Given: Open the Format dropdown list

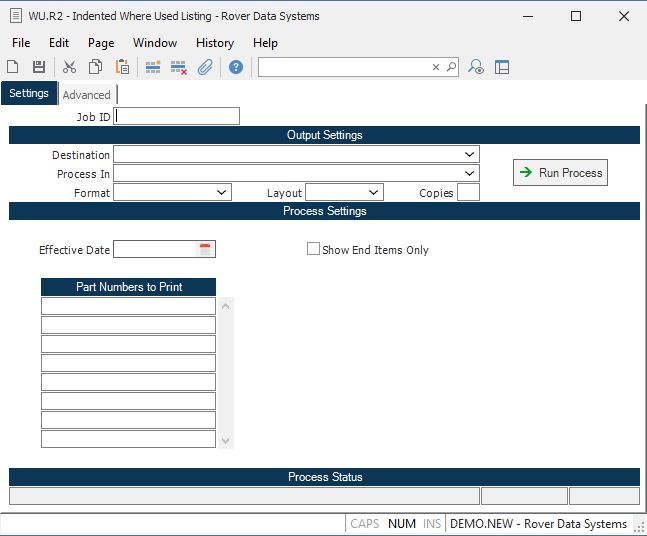Looking at the screenshot, I should tap(222, 192).
